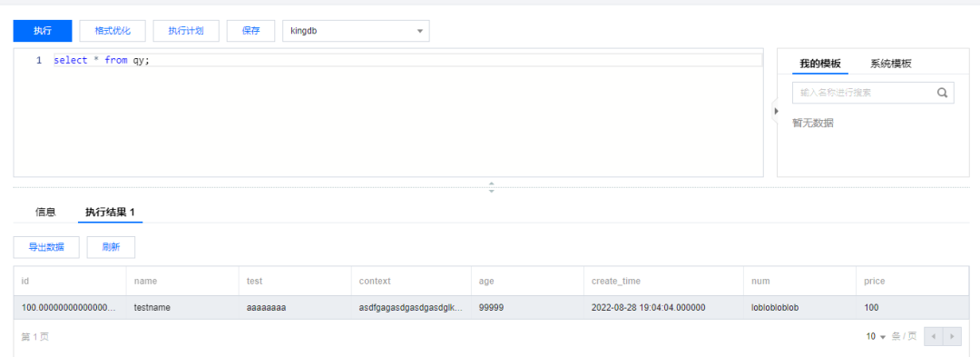
Task: Save the query with 保存 button
Action: coord(250,31)
